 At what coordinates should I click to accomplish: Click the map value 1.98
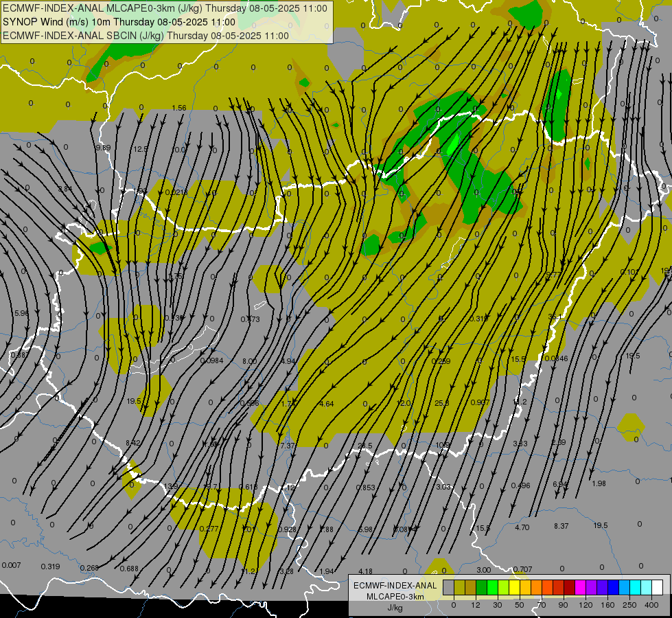click(x=599, y=484)
